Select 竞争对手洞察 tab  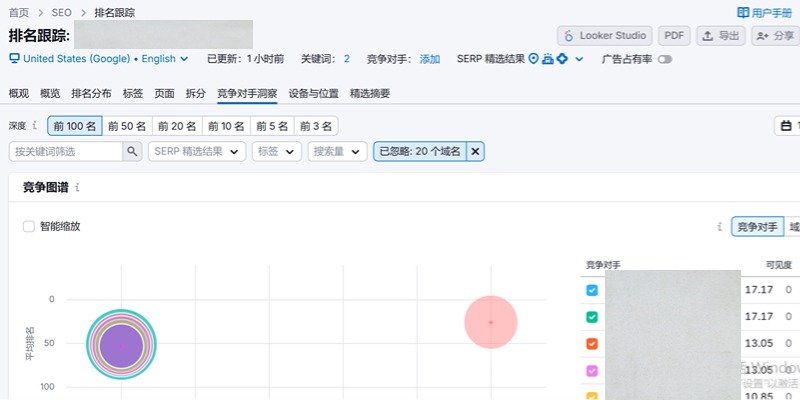pyautogui.click(x=247, y=93)
